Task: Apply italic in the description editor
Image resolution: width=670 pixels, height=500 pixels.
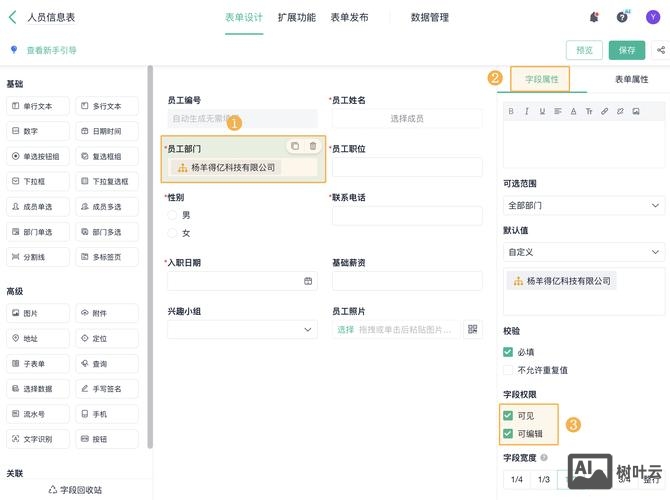Action: tap(526, 112)
